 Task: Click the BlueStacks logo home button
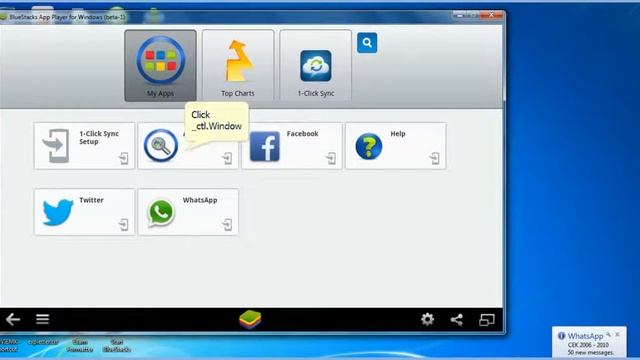coord(250,319)
